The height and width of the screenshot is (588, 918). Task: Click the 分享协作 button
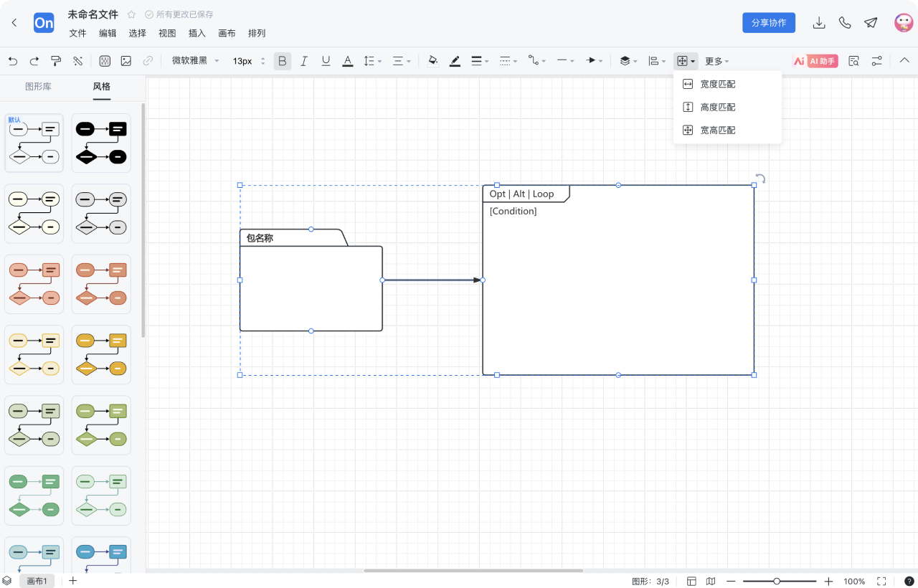click(768, 23)
